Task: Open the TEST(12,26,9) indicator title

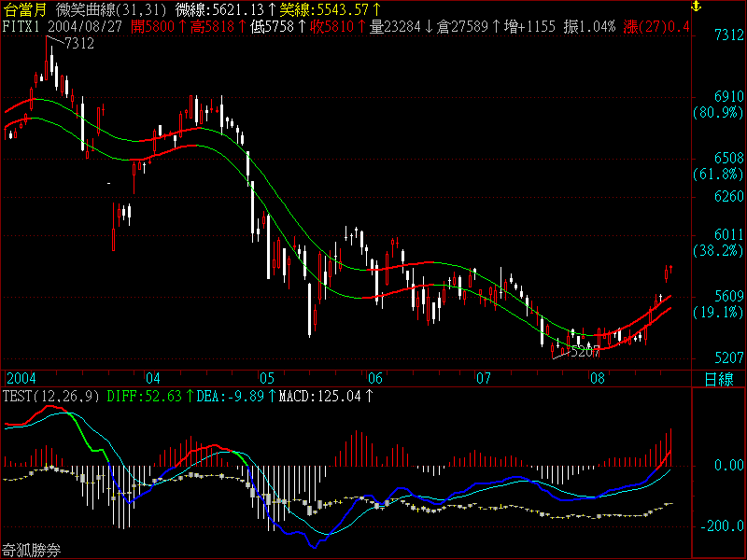Action: [x=51, y=396]
